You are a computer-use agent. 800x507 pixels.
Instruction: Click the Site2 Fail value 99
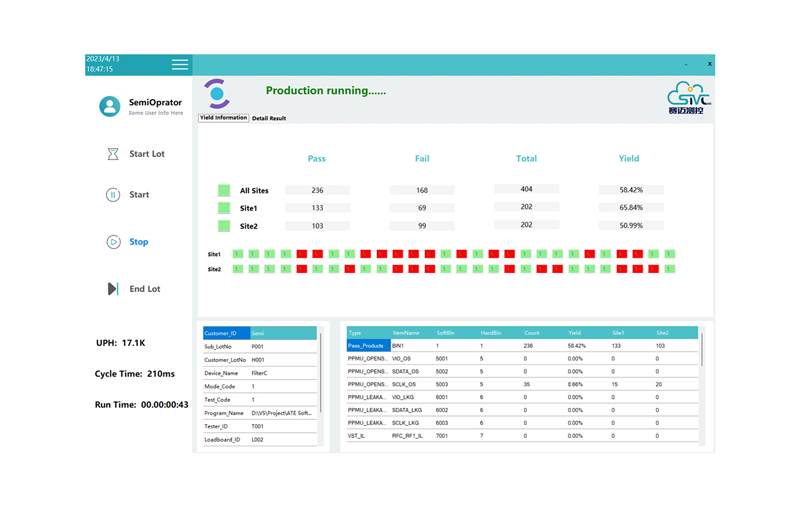pos(422,226)
